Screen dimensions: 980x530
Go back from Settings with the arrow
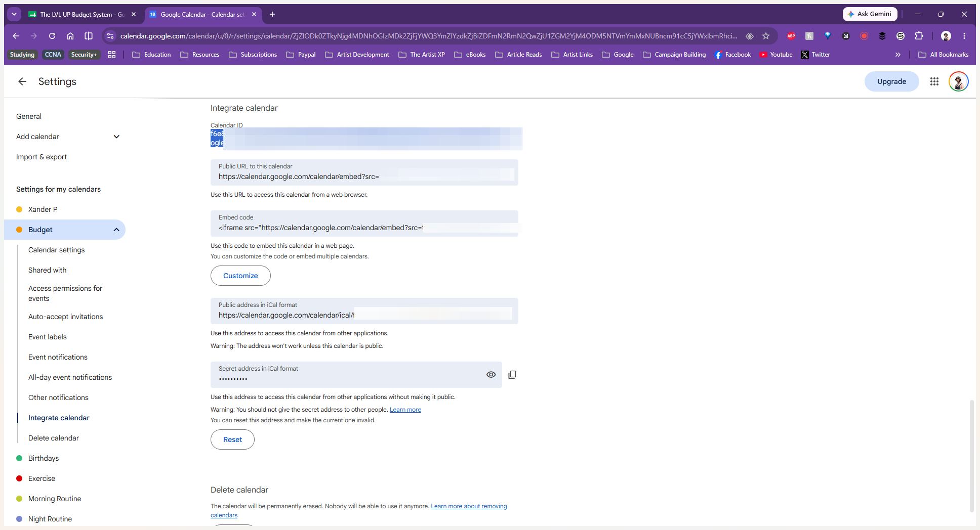coord(22,81)
